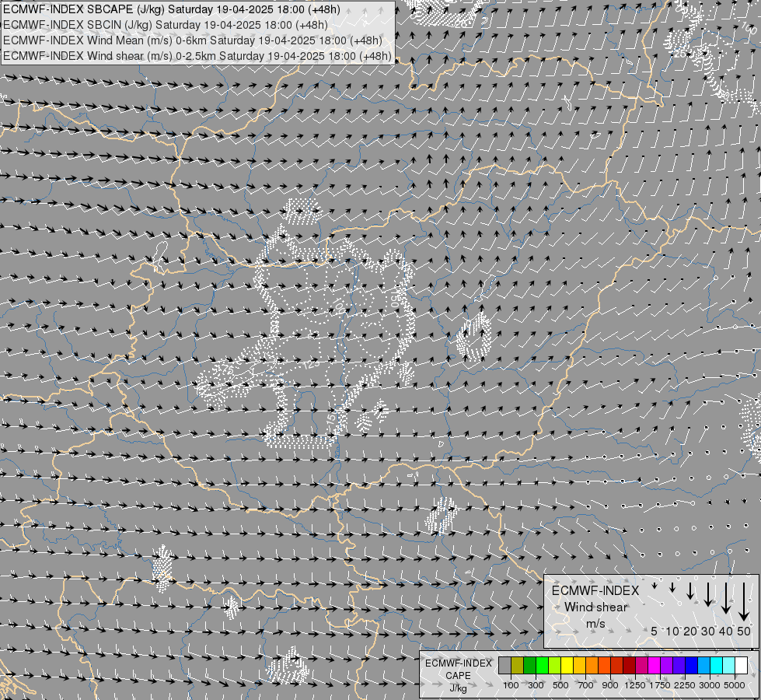Screen dimensions: 761x700
Task: Click the 'm/s' unit label in legend
Action: coord(595,623)
